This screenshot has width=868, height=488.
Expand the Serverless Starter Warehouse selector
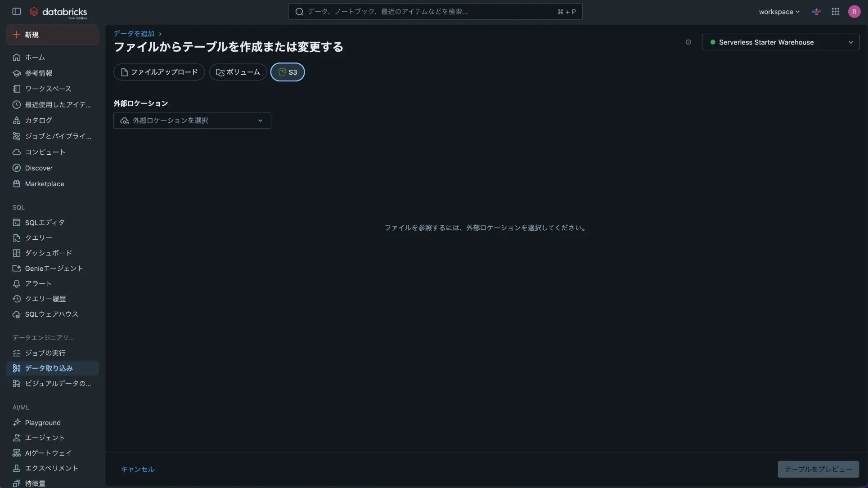pyautogui.click(x=780, y=42)
